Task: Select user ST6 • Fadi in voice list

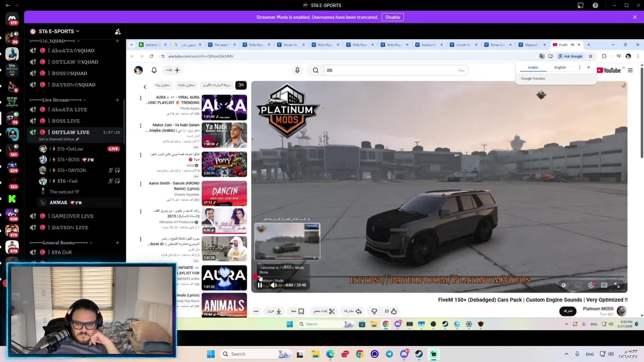Action: pyautogui.click(x=80, y=181)
